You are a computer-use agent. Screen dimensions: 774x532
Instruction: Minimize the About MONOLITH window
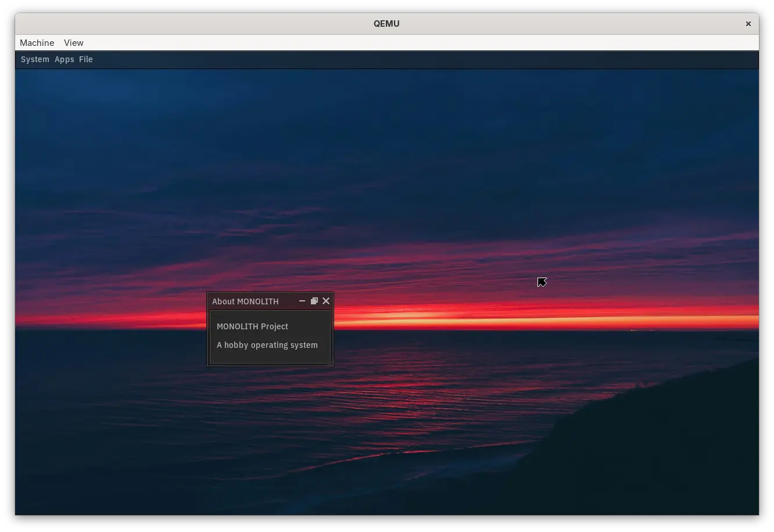(302, 301)
